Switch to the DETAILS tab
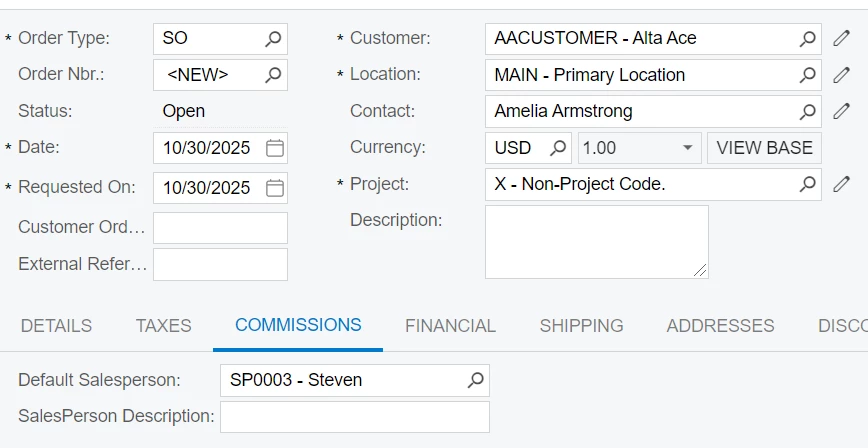The height and width of the screenshot is (448, 868). pyautogui.click(x=56, y=326)
